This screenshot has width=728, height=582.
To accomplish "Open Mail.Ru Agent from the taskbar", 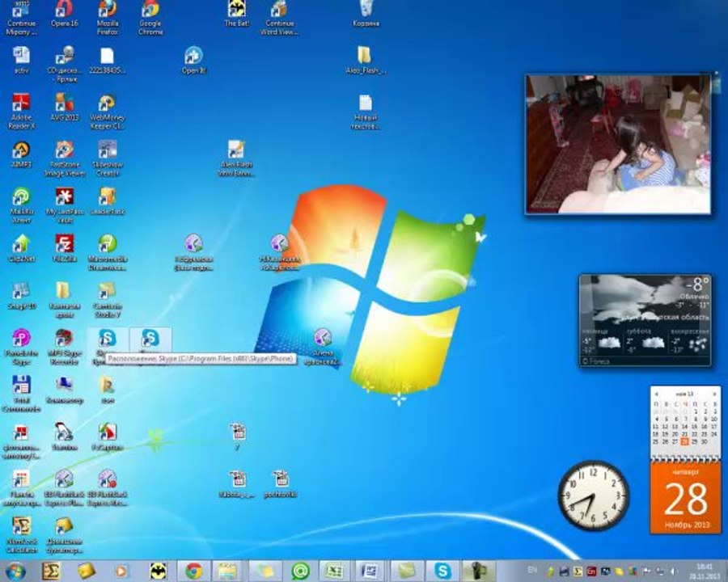I will point(300,571).
